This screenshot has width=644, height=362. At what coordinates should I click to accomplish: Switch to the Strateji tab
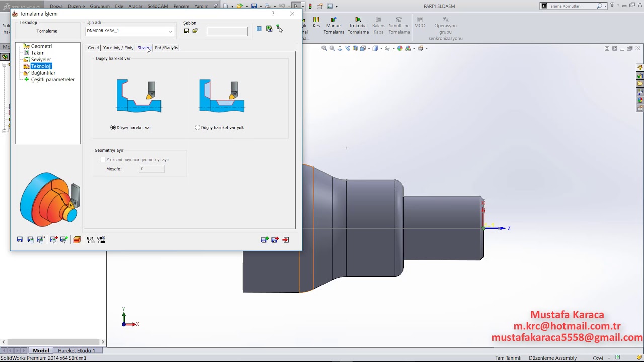coord(144,48)
